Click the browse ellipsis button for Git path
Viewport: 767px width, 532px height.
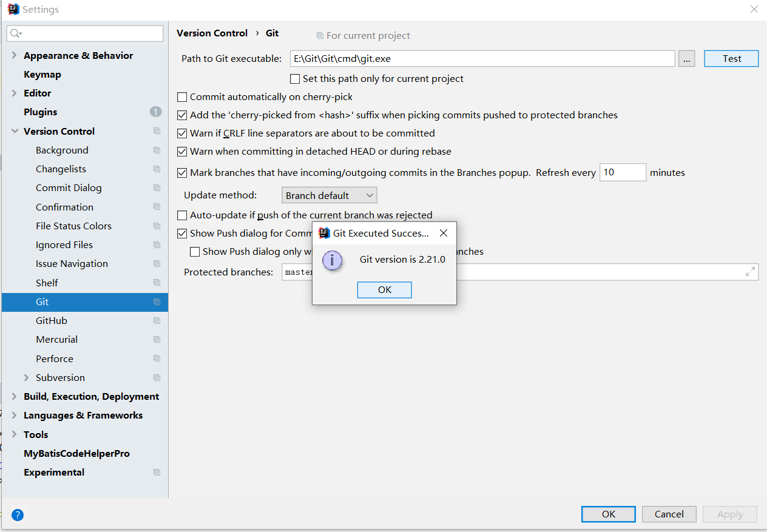coord(686,59)
